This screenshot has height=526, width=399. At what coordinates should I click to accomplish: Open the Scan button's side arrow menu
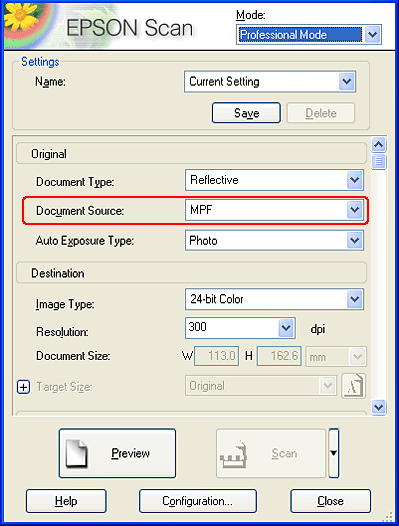click(x=334, y=453)
